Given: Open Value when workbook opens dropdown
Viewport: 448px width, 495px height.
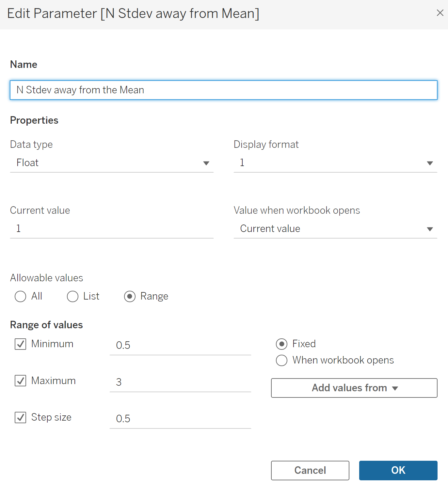Looking at the screenshot, I should (x=335, y=229).
